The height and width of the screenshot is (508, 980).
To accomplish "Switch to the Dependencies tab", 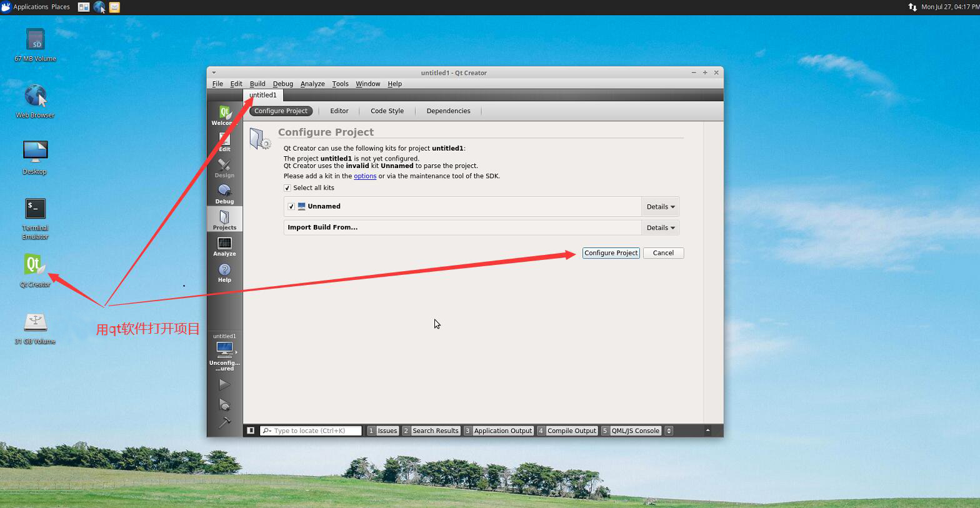I will (x=448, y=111).
